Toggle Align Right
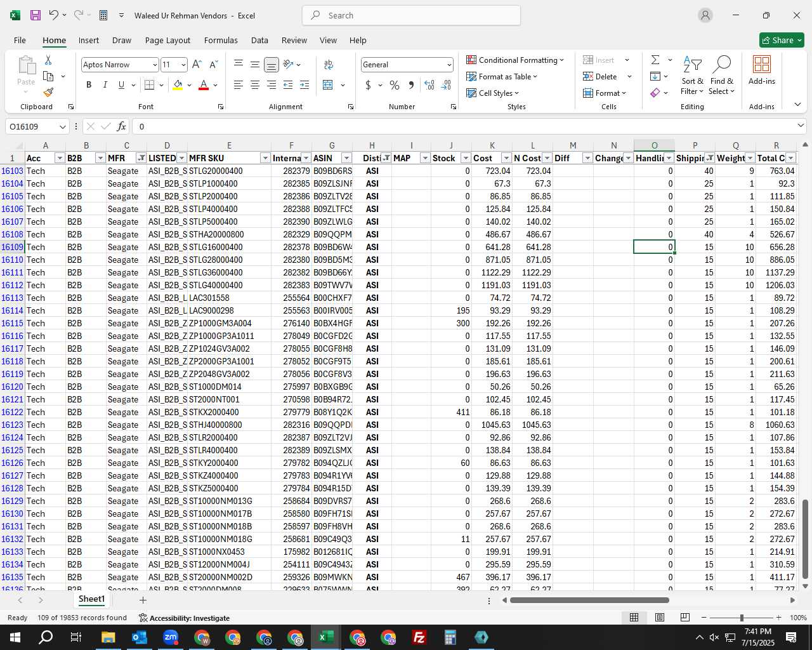812x650 pixels. pos(271,84)
